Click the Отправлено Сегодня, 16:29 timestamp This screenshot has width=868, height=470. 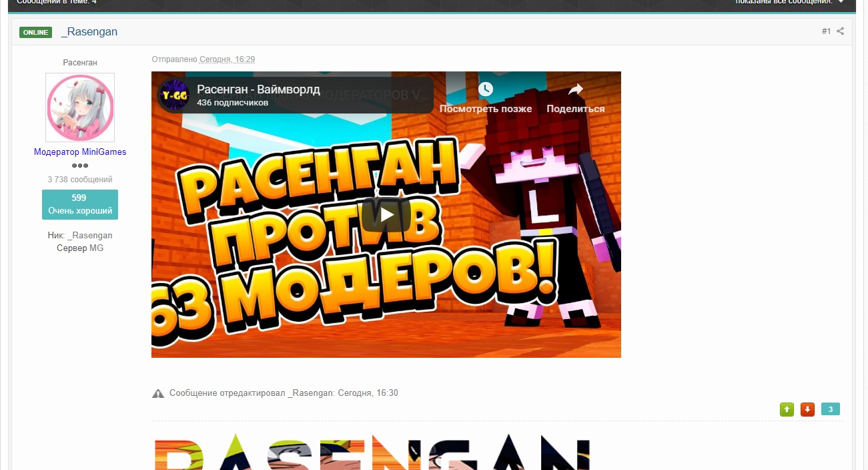pos(203,59)
